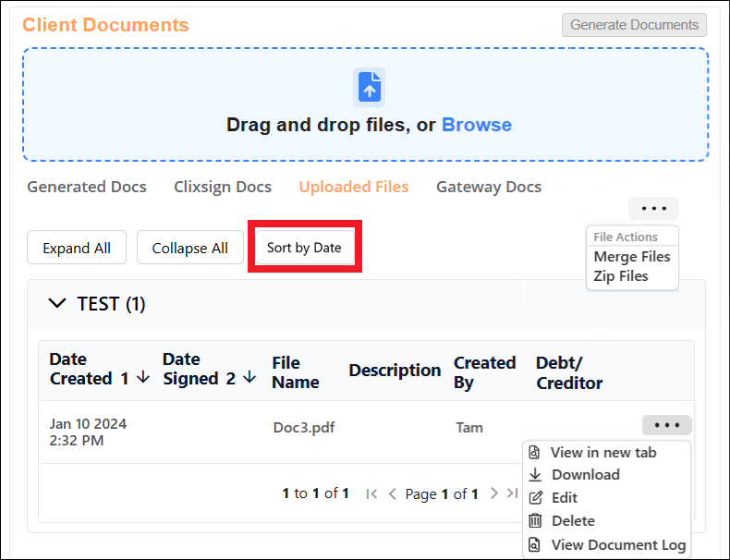Click the Debt/Creditor column header
The width and height of the screenshot is (730, 560).
pos(569,372)
